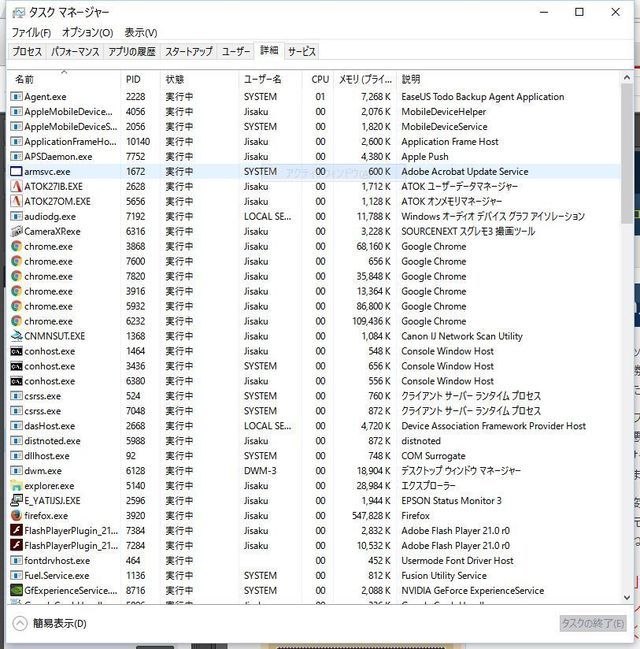Click the dllhost.exe process icon

point(16,456)
